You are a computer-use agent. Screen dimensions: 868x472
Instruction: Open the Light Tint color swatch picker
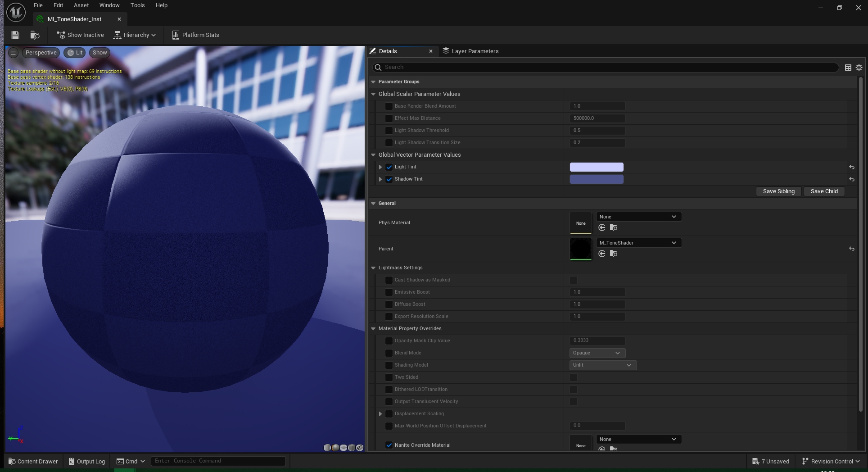(x=597, y=167)
